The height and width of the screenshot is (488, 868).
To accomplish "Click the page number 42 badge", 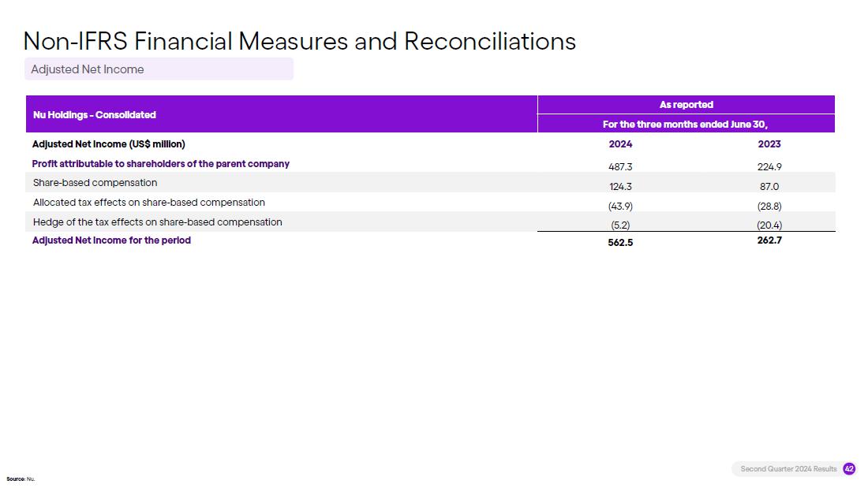I will coord(848,468).
